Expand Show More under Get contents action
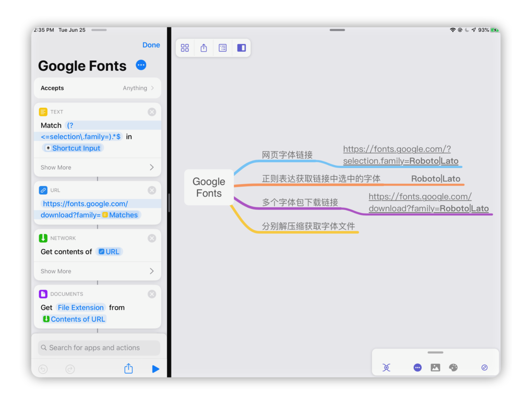The width and height of the screenshot is (532, 405). coord(97,271)
